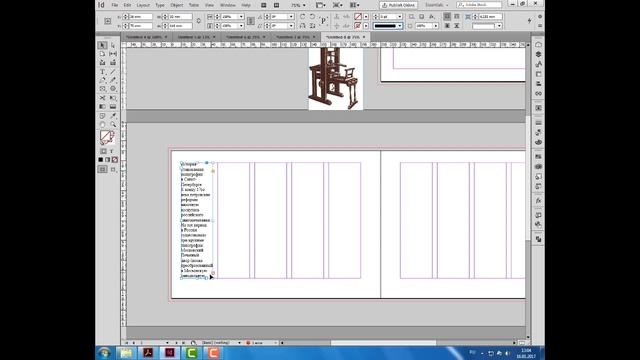Select the Gradient Feather tool
The height and width of the screenshot is (360, 640).
tap(113, 107)
